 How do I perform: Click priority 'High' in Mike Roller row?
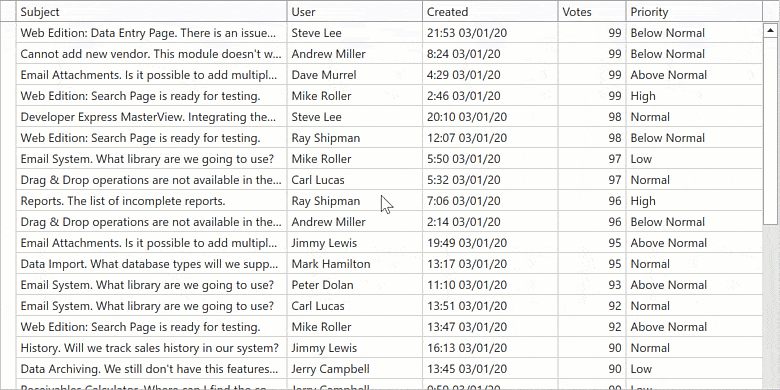[694, 96]
